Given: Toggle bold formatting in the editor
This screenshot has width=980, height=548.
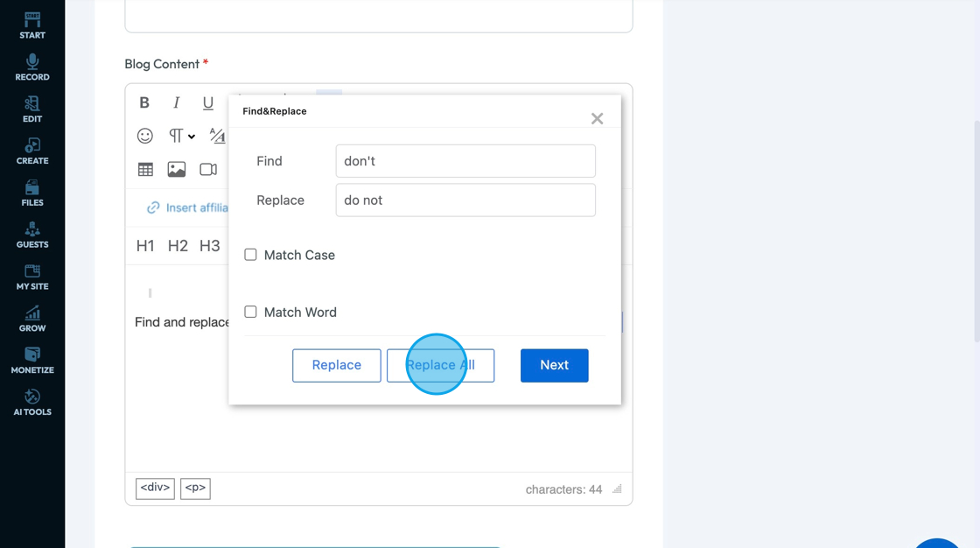Looking at the screenshot, I should point(144,103).
